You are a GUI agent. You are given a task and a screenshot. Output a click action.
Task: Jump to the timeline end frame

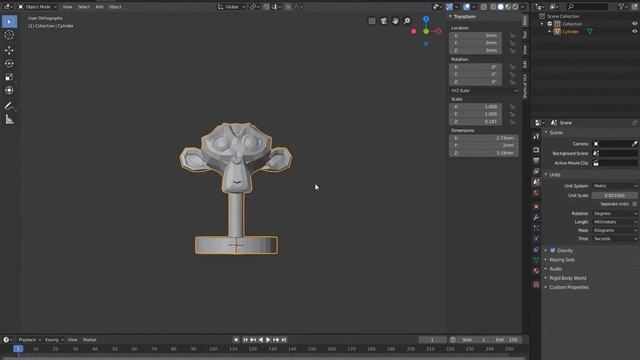coord(284,340)
